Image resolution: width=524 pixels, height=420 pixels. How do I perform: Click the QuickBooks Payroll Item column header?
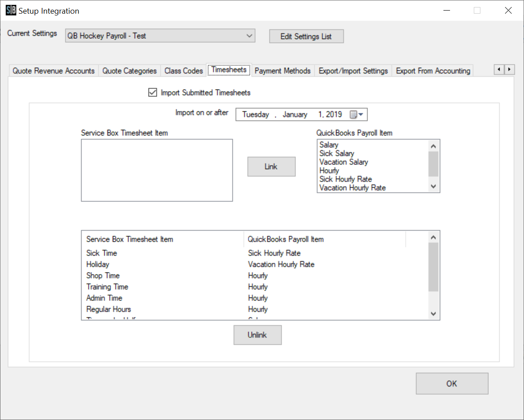pos(325,239)
